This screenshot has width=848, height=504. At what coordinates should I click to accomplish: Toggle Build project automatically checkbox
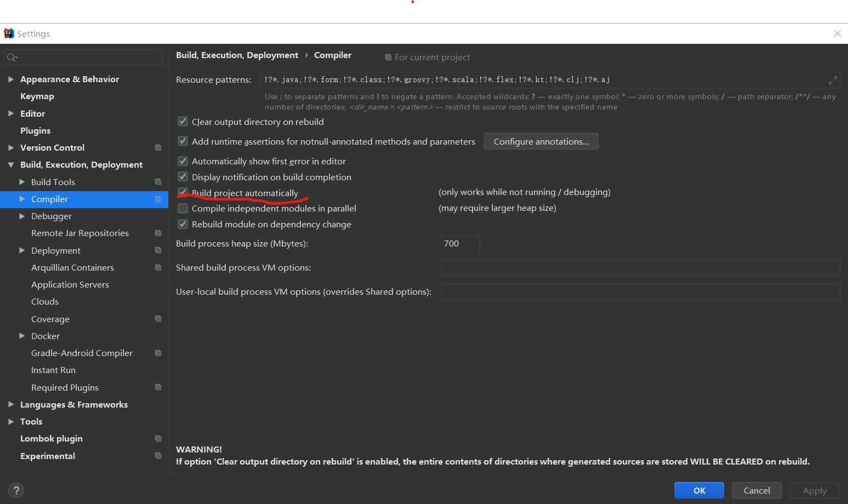tap(183, 192)
